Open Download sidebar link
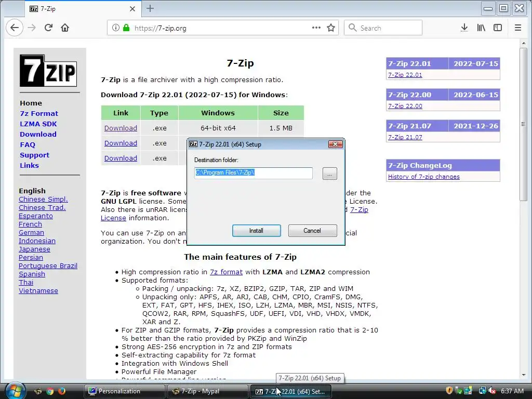This screenshot has height=399, width=532. point(38,135)
